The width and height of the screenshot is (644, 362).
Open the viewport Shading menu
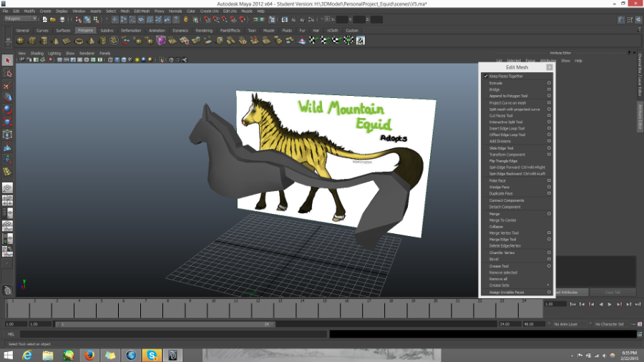tap(37, 54)
